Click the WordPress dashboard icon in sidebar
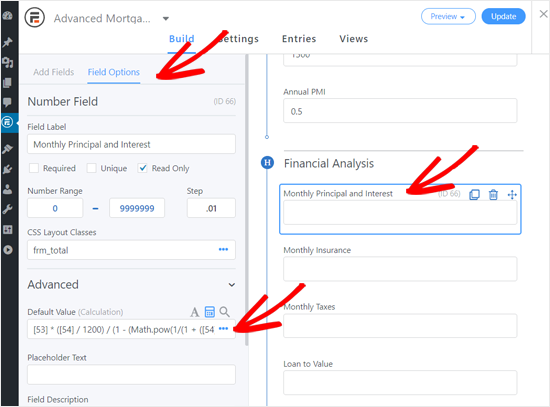The image size is (550, 407). tap(7, 16)
